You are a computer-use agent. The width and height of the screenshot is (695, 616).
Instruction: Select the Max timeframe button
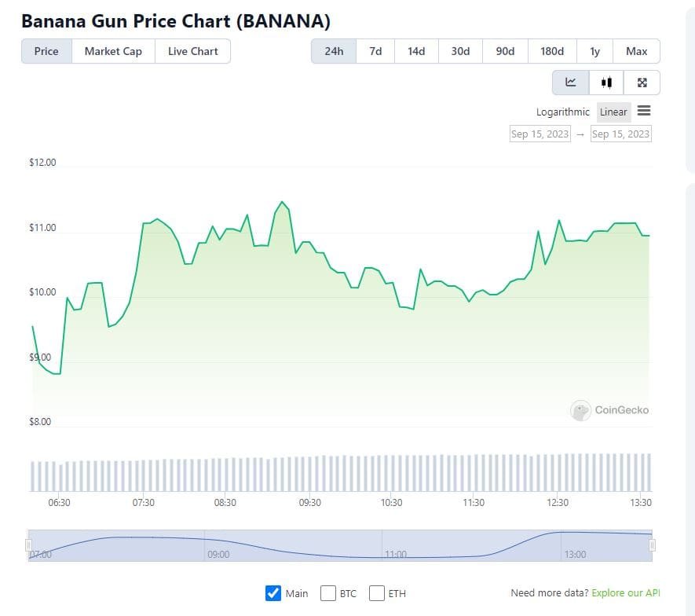pos(637,50)
